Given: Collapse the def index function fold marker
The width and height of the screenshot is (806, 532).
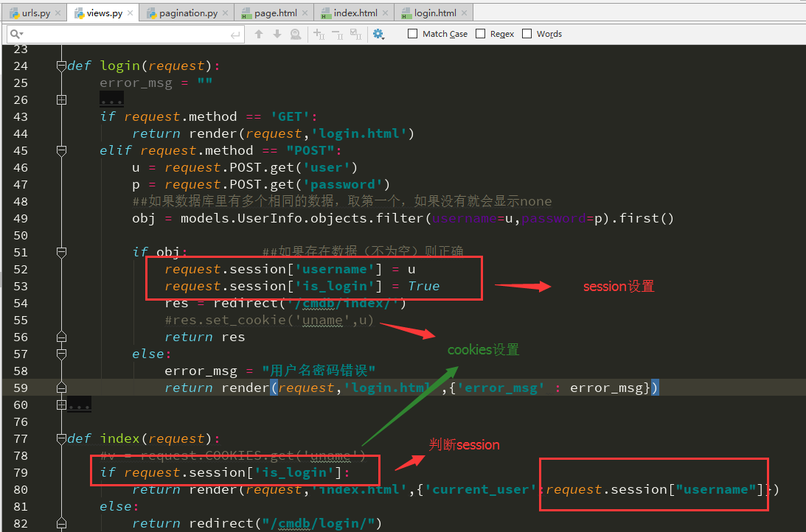Looking at the screenshot, I should [61, 438].
